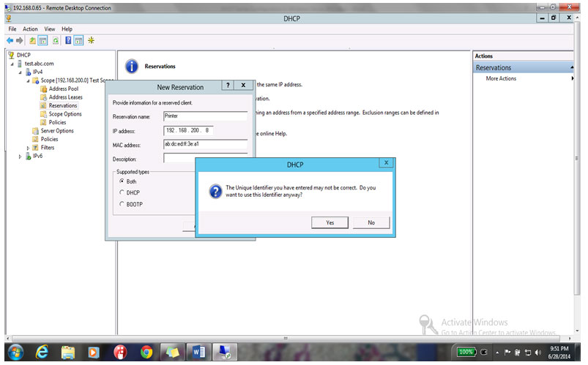Select the Address Leases folder icon

point(43,97)
